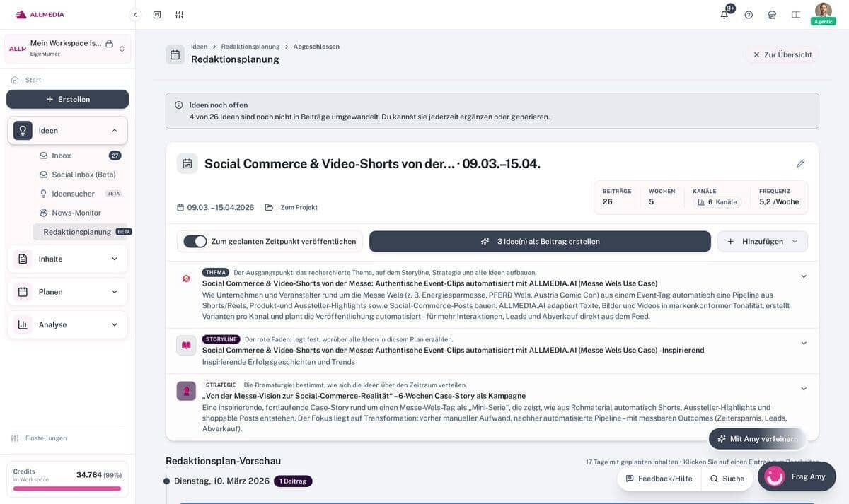Viewport: 849px width, 504px height.
Task: Open the workspace switcher arrows
Action: click(122, 49)
